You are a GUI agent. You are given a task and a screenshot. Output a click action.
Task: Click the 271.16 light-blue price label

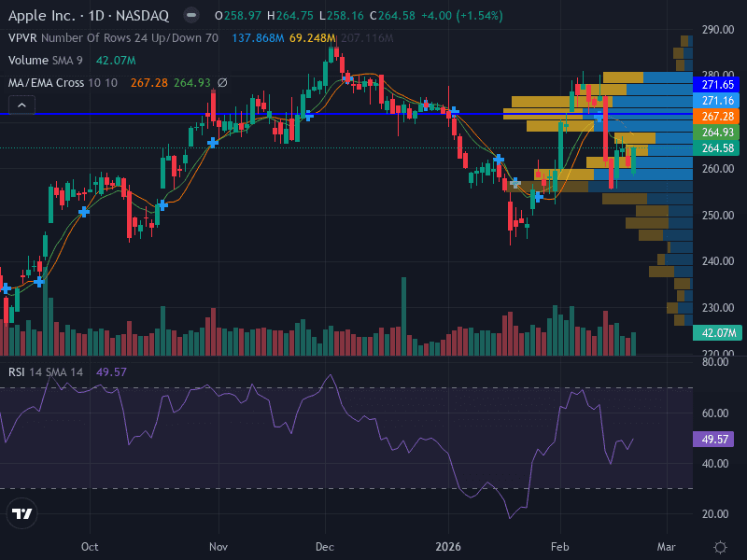tap(716, 101)
